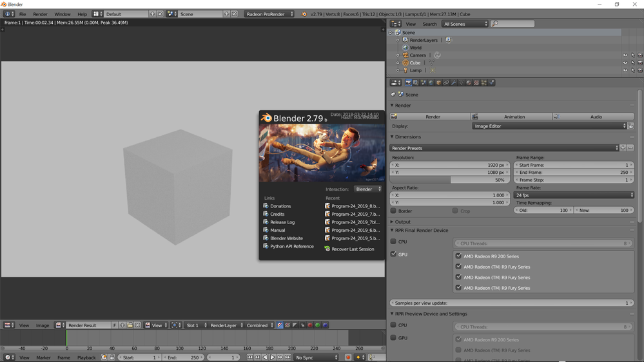This screenshot has width=644, height=362.
Task: Show the green channel in image editor
Action: click(317, 325)
